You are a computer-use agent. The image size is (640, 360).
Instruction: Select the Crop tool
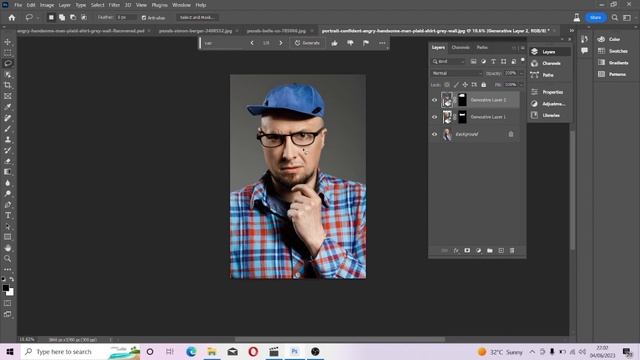coord(8,85)
